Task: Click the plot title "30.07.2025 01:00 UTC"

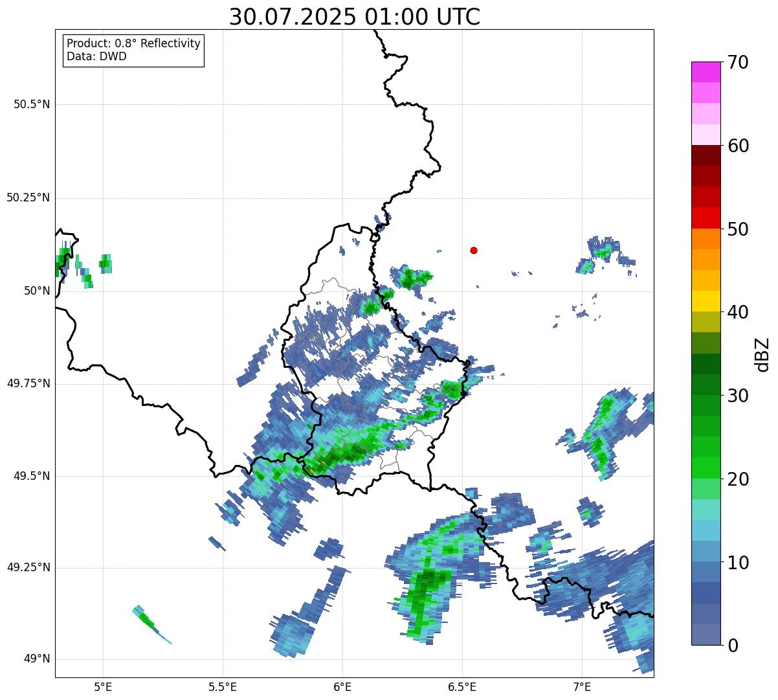Action: 355,17
